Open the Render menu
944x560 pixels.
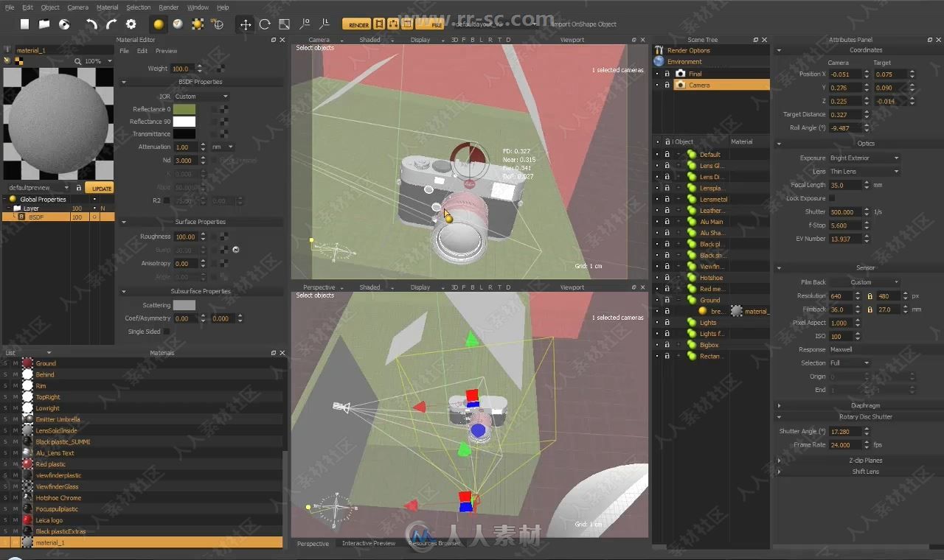point(169,7)
